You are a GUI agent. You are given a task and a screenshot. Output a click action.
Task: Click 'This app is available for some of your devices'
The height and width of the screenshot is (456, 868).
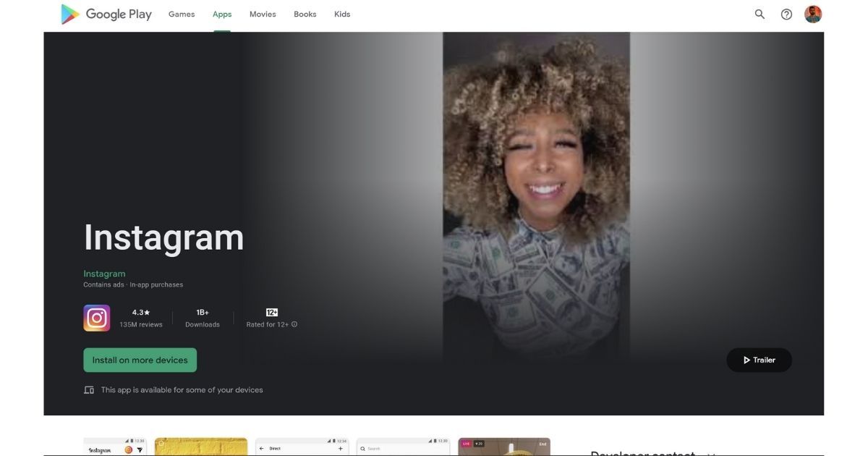coord(182,389)
